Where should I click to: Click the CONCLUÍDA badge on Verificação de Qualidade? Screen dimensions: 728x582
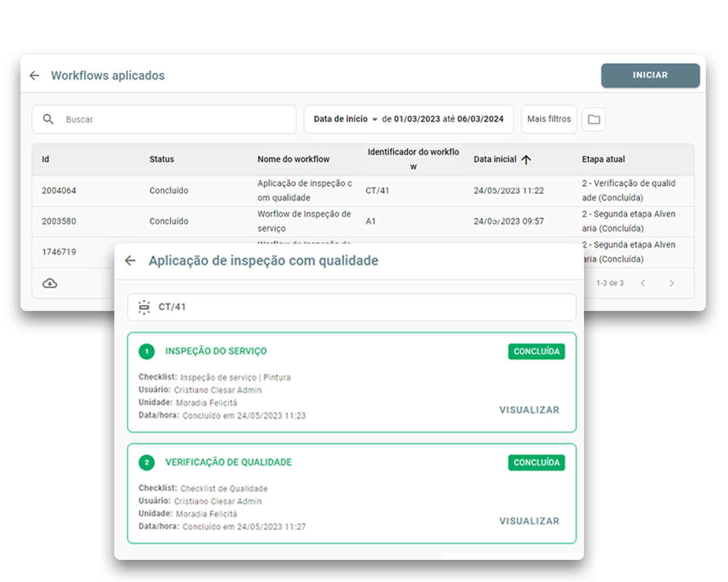[x=536, y=462]
